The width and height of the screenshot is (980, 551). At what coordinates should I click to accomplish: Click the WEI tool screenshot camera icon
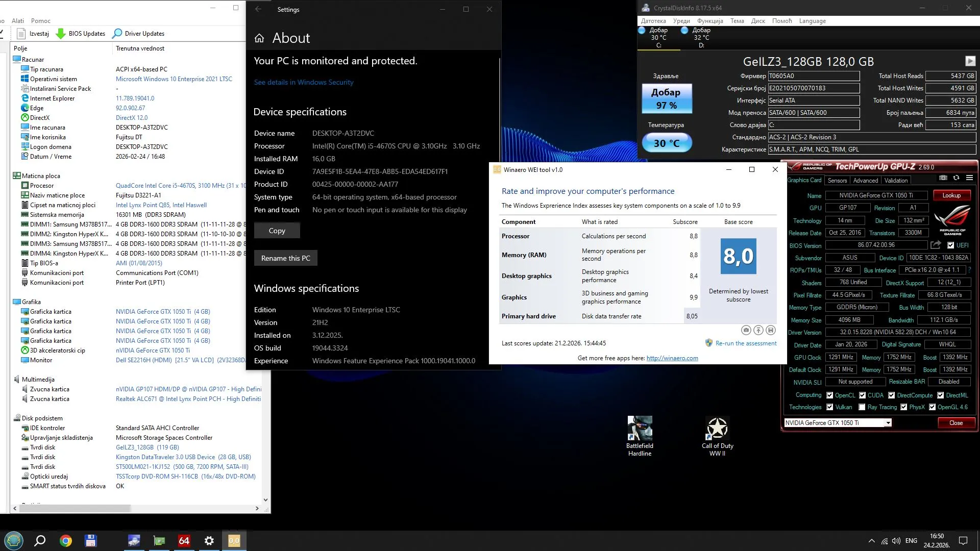coord(746,330)
